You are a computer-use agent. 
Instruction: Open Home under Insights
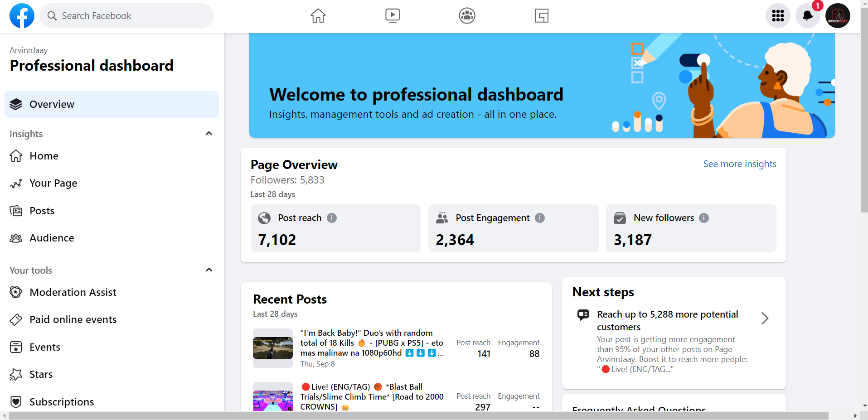point(112,156)
